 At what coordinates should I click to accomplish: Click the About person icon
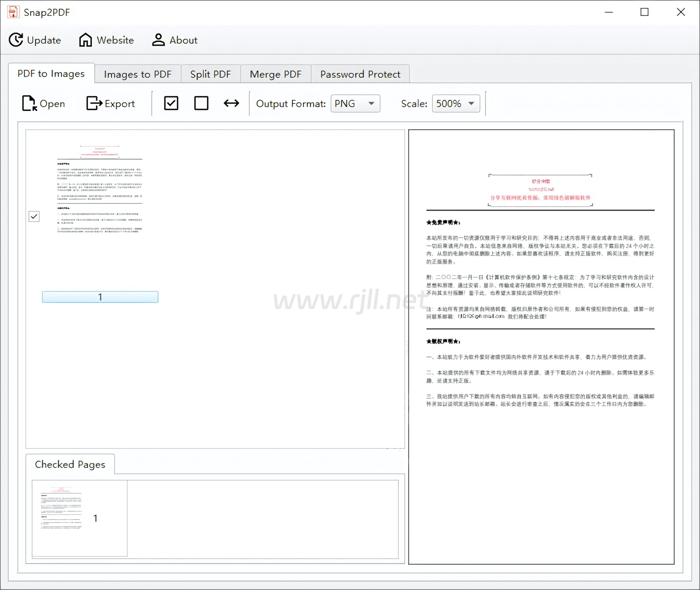click(x=158, y=40)
